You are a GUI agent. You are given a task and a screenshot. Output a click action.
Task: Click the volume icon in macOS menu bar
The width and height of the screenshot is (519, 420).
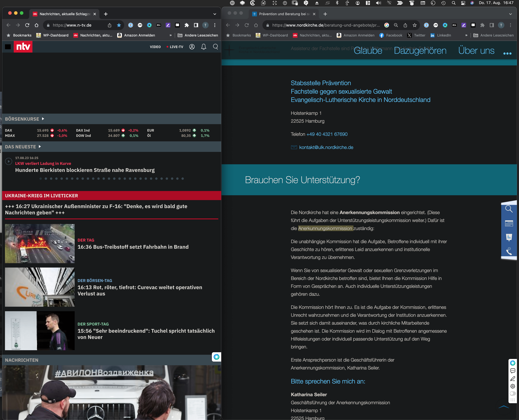(x=378, y=3)
